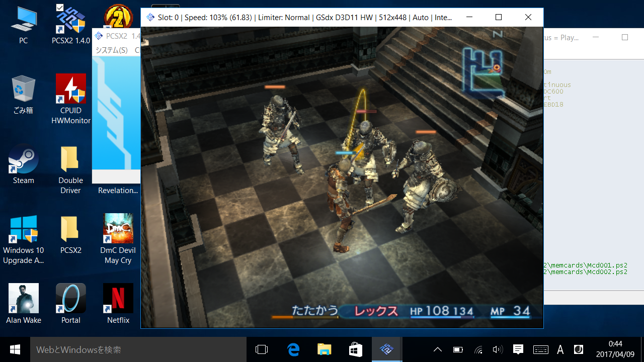Screen dimensions: 644x362
Task: Open the Steam desktop shortcut
Action: (x=23, y=165)
